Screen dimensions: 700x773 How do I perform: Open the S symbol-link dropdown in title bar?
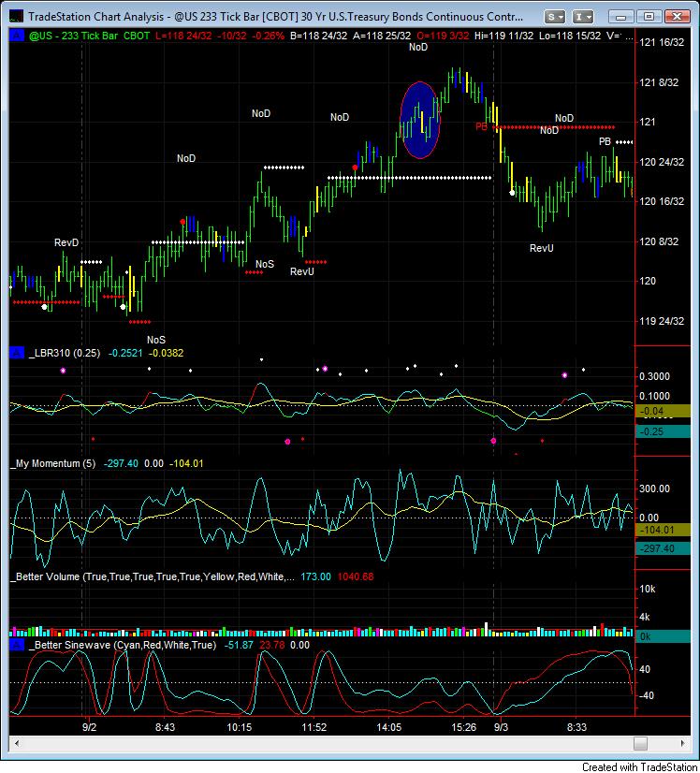point(555,17)
